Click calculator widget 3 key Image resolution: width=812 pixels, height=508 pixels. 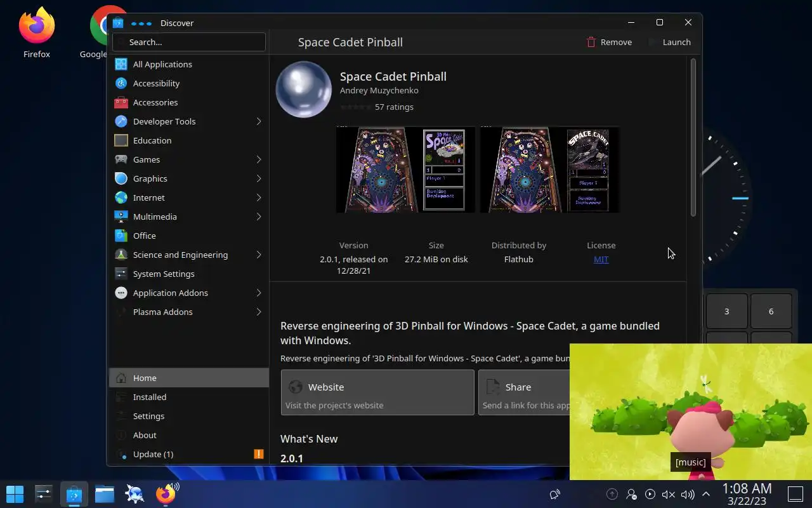pos(727,311)
